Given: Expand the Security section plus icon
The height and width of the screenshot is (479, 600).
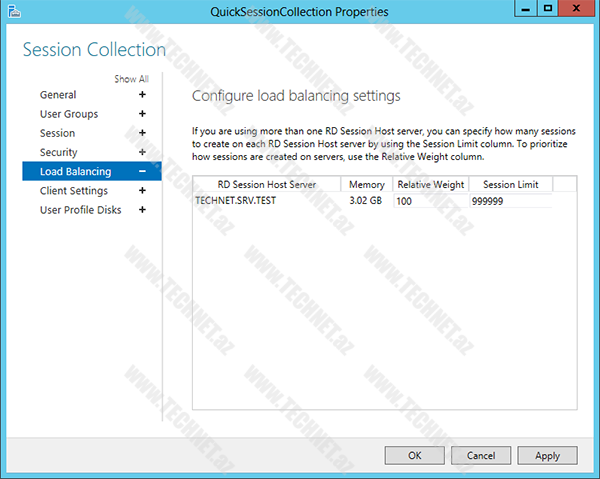Looking at the screenshot, I should (142, 152).
